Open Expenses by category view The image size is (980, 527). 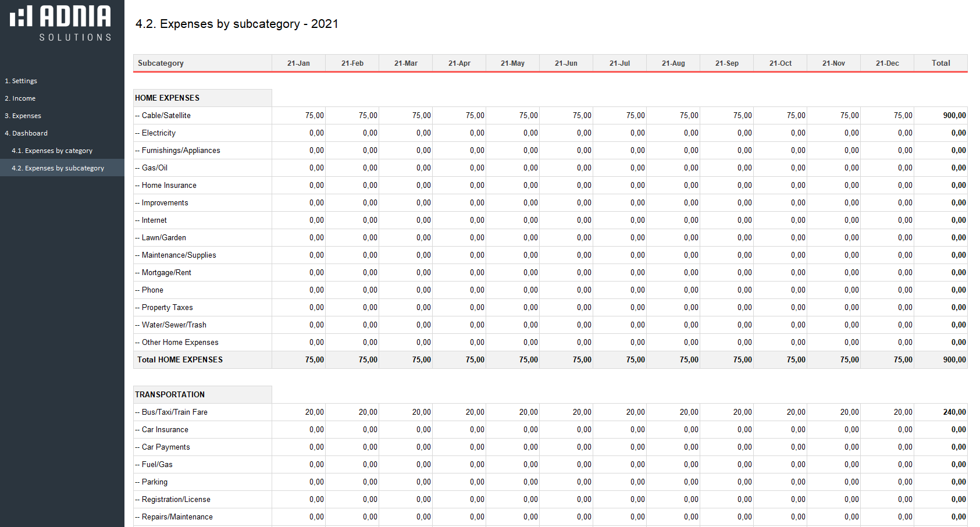(52, 151)
